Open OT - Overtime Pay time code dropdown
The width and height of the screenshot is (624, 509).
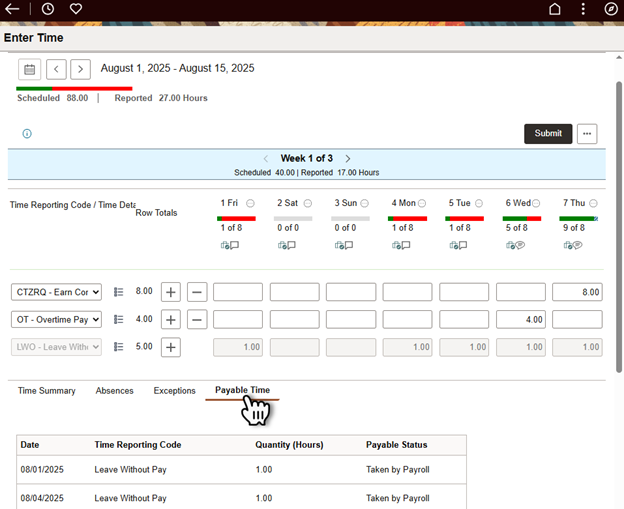pos(57,320)
